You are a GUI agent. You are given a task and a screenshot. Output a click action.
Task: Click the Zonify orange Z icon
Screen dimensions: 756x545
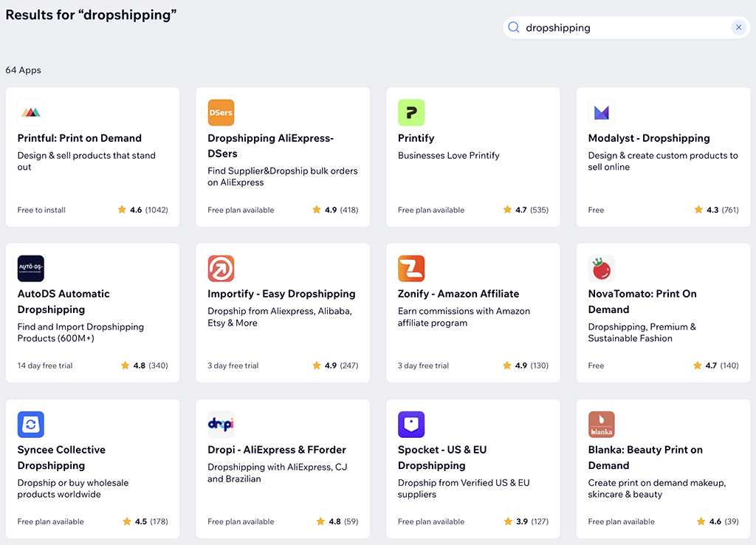(411, 268)
